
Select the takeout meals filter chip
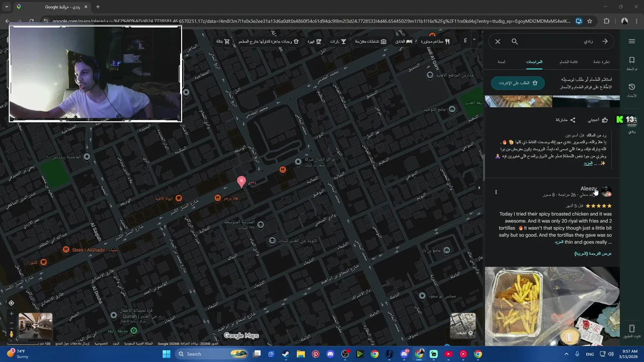[269, 41]
